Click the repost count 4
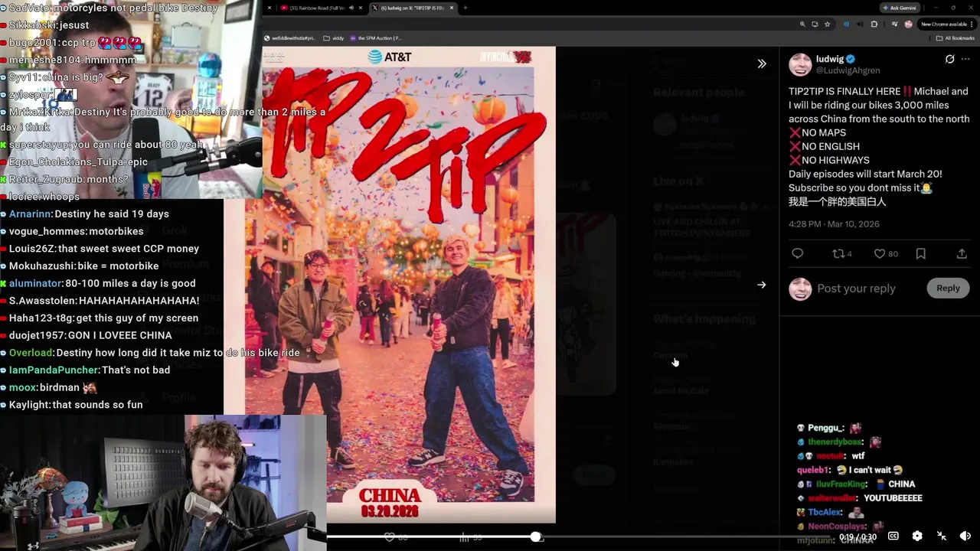 (x=849, y=253)
